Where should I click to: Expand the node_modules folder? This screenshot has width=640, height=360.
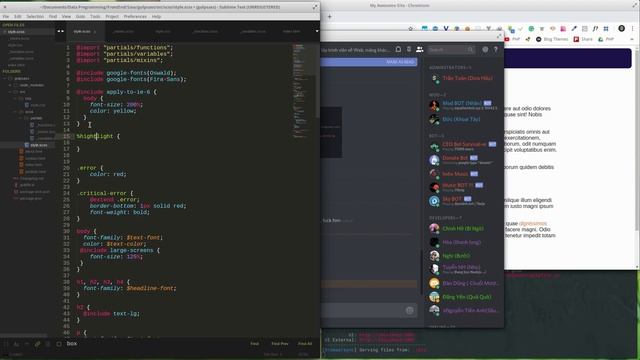[11, 85]
